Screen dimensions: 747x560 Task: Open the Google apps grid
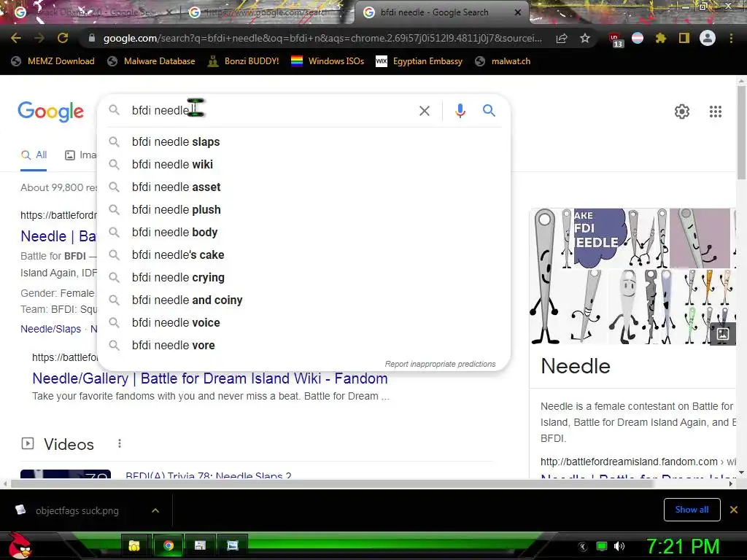click(716, 112)
